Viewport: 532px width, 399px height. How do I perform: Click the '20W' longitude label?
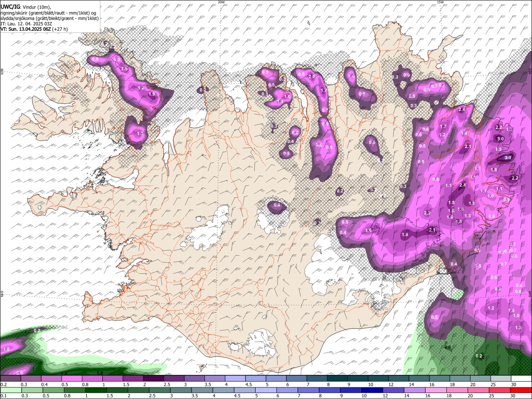pyautogui.click(x=221, y=2)
